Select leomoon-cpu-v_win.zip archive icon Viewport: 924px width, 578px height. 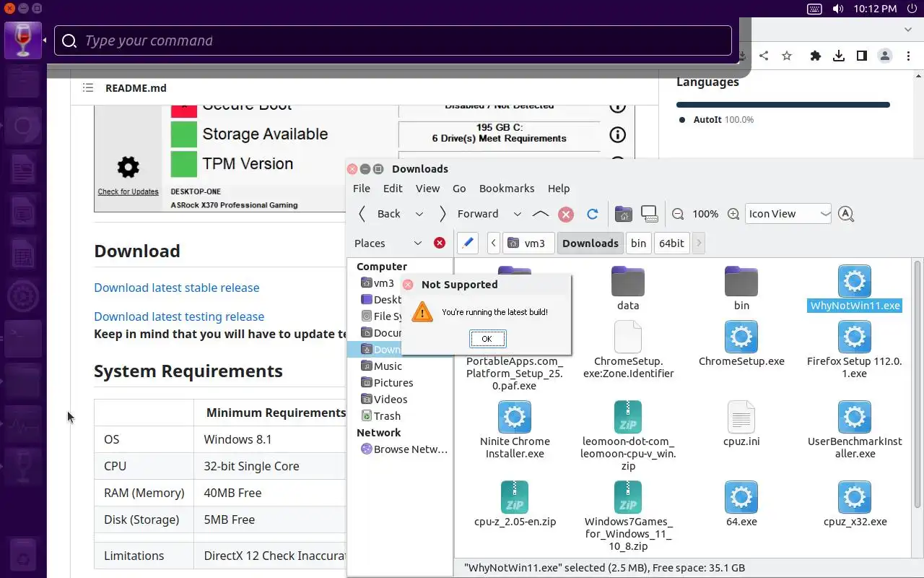point(628,417)
